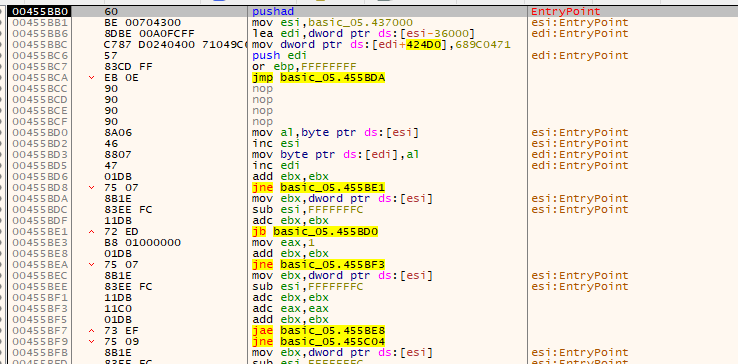Select the 'inc edi' instruction

pos(275,166)
